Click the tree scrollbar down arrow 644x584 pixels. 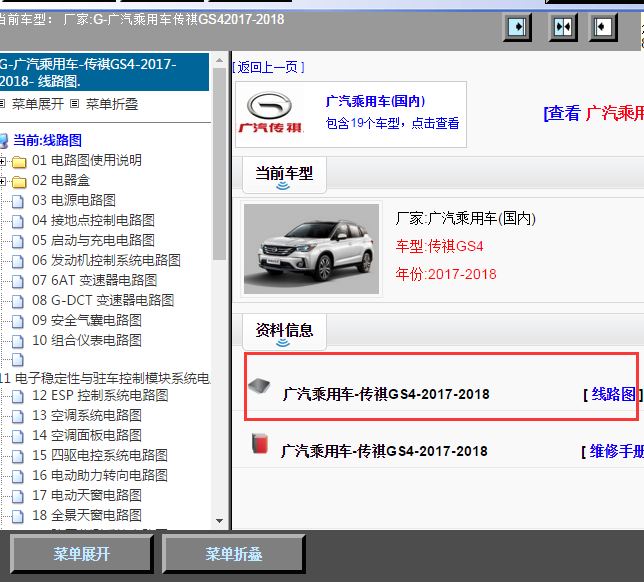tap(219, 521)
